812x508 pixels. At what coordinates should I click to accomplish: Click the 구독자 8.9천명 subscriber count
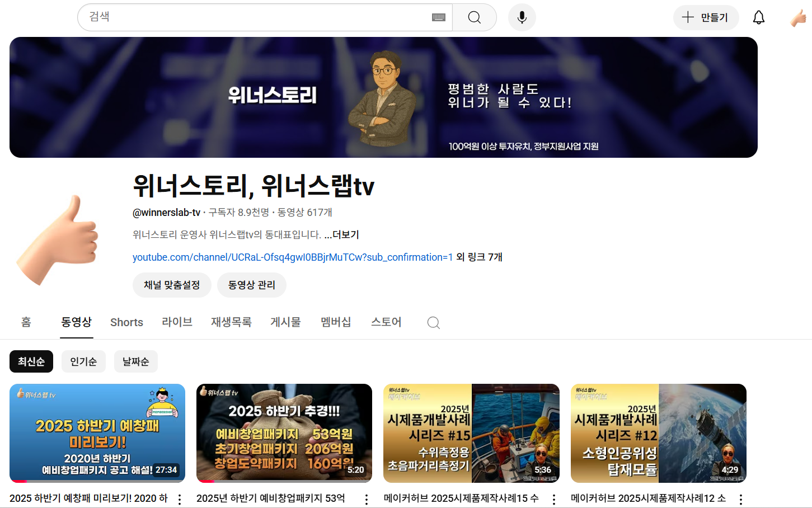coord(239,213)
